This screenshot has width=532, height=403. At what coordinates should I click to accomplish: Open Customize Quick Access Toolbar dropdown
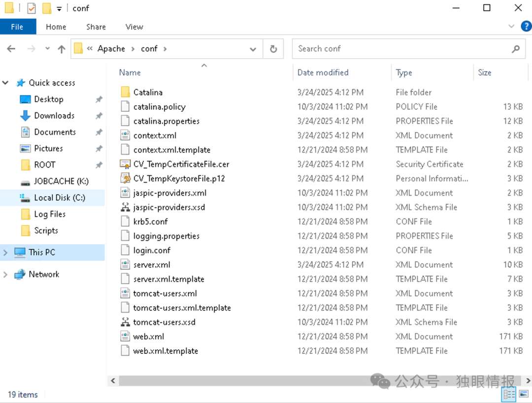coord(59,9)
